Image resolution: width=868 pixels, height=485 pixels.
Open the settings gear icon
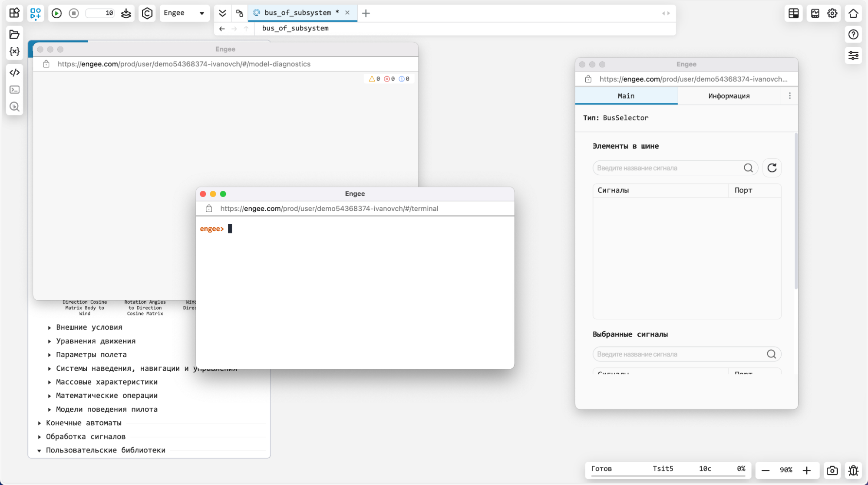(x=832, y=13)
